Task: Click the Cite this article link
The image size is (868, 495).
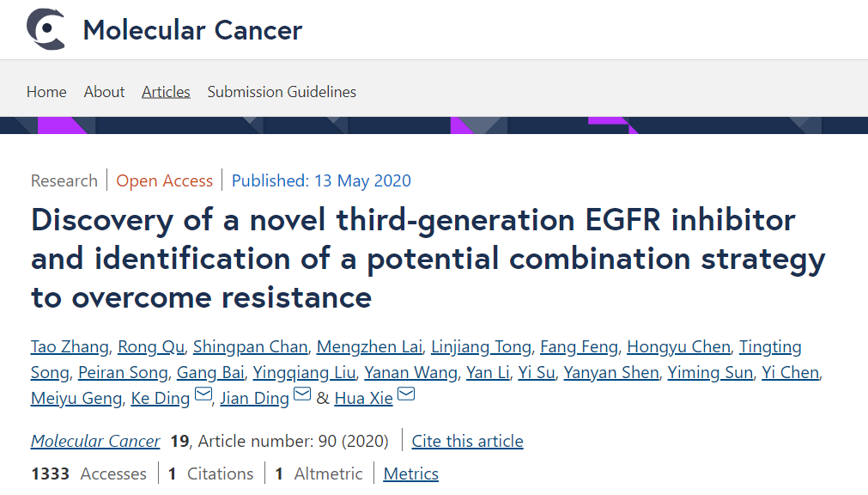Action: pyautogui.click(x=467, y=441)
